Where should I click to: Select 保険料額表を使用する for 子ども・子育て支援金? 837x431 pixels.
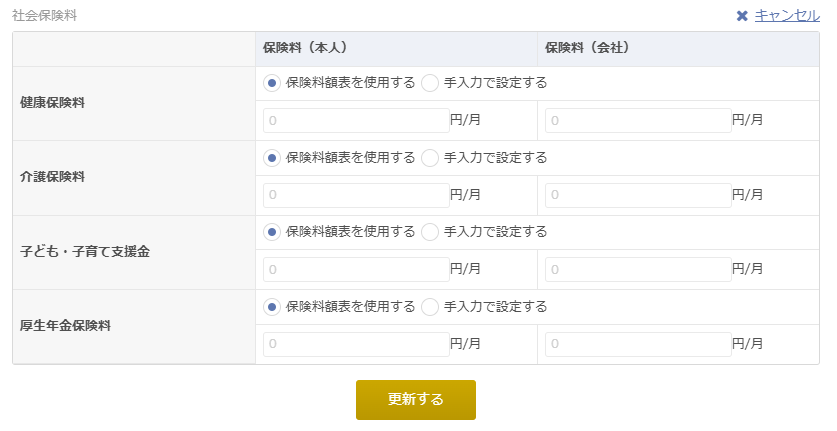tap(272, 232)
